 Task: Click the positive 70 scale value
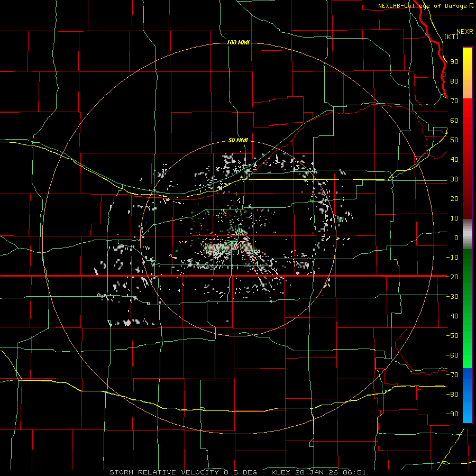tap(454, 101)
